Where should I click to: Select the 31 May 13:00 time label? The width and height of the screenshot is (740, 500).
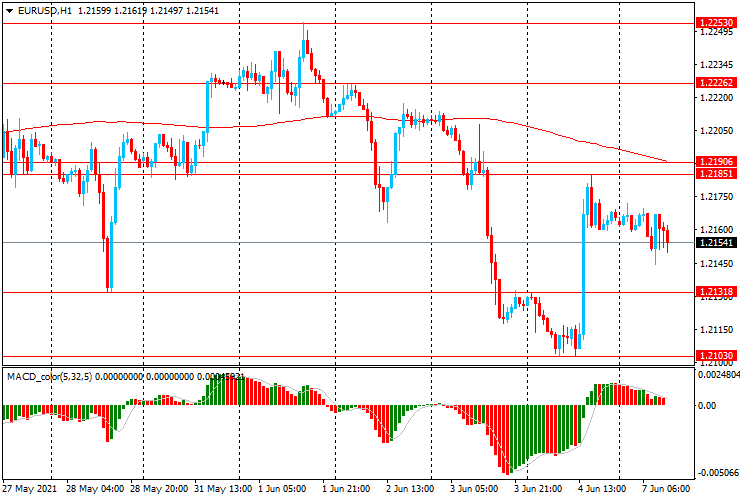pyautogui.click(x=223, y=489)
